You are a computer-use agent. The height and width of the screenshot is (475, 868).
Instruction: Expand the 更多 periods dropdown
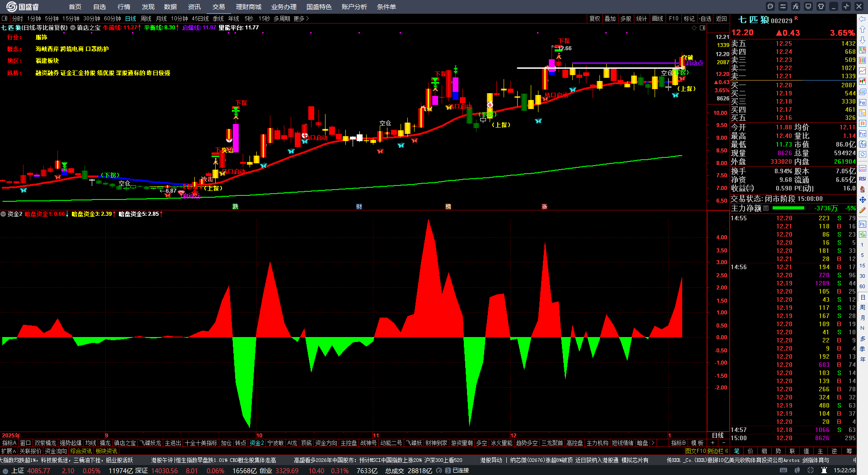(301, 19)
